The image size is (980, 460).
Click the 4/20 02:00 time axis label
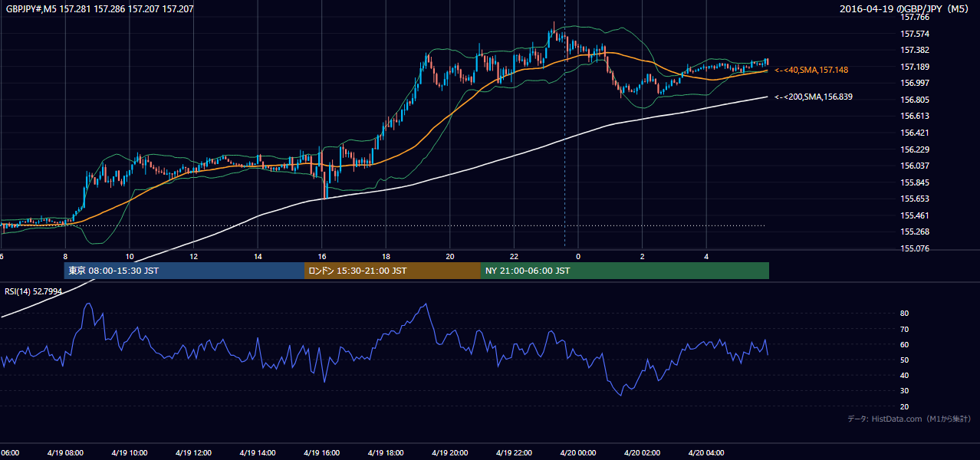click(x=642, y=453)
